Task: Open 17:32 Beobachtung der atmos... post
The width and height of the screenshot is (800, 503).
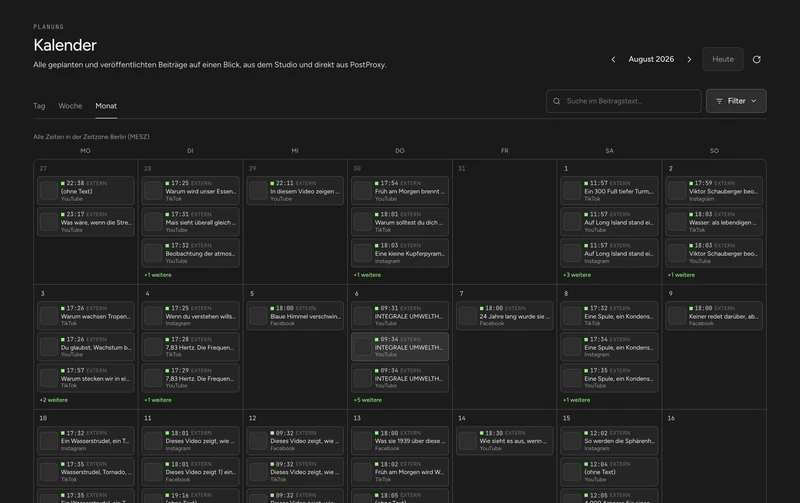Action: tap(190, 253)
